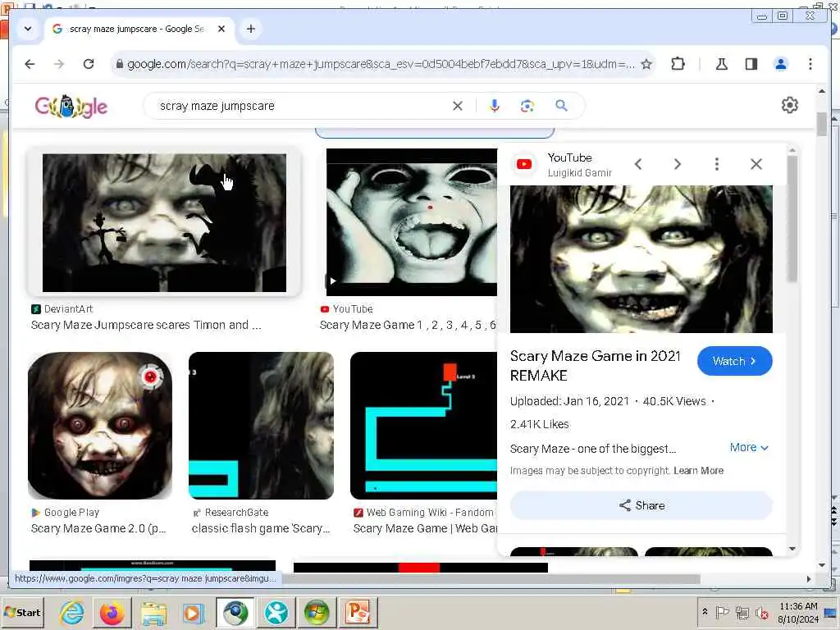Click the preview panel scrollbar
840x630 pixels.
792,220
